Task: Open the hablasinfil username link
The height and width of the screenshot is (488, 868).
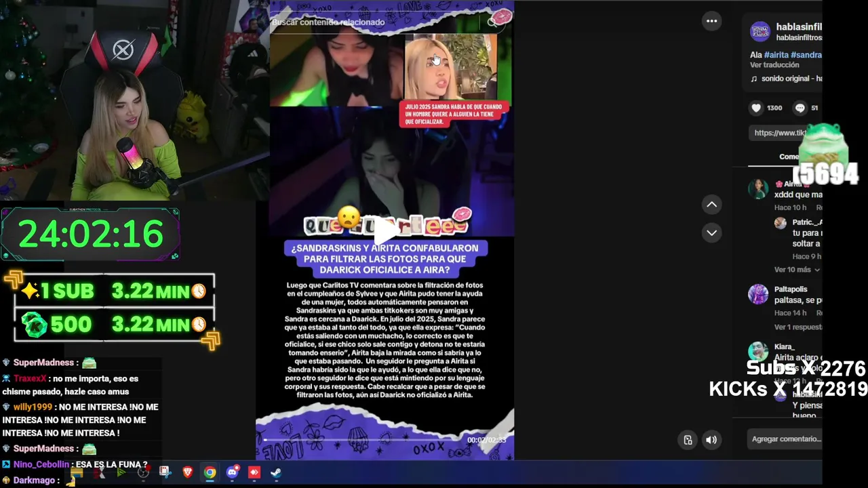Action: (799, 26)
